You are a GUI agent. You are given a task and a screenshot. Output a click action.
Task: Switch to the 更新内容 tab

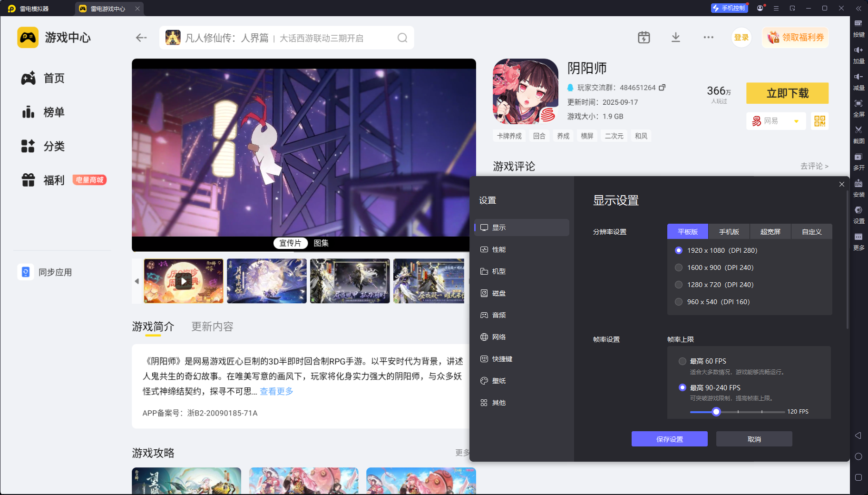pyautogui.click(x=212, y=327)
